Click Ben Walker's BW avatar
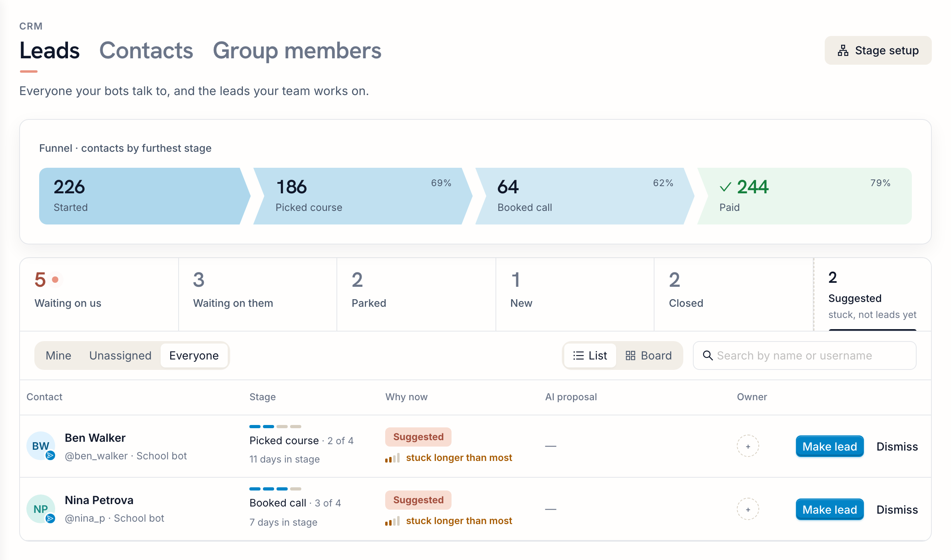This screenshot has width=951, height=560. [x=41, y=446]
